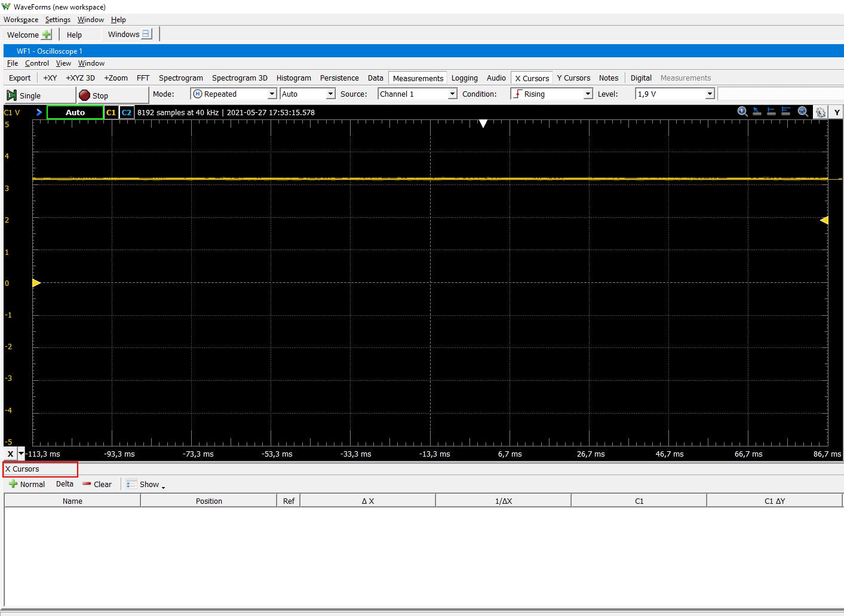The image size is (844, 616).
Task: Click the C1 ΔY column header
Action: click(775, 501)
